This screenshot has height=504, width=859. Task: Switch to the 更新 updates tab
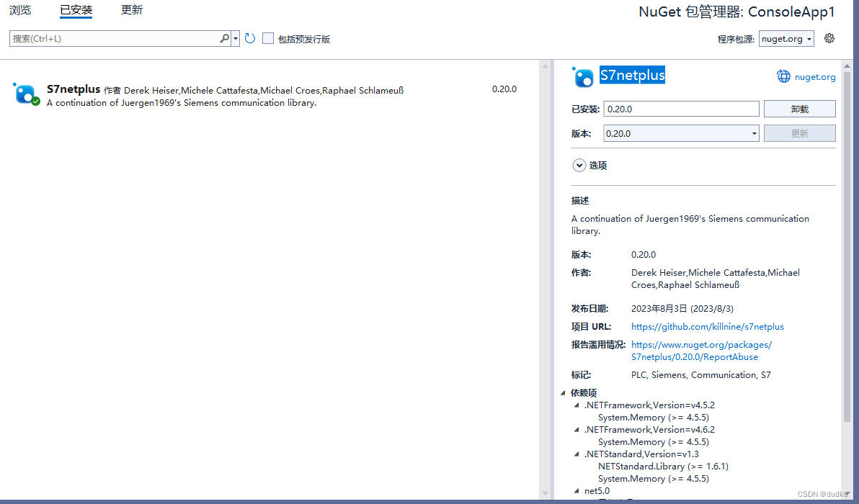[131, 10]
